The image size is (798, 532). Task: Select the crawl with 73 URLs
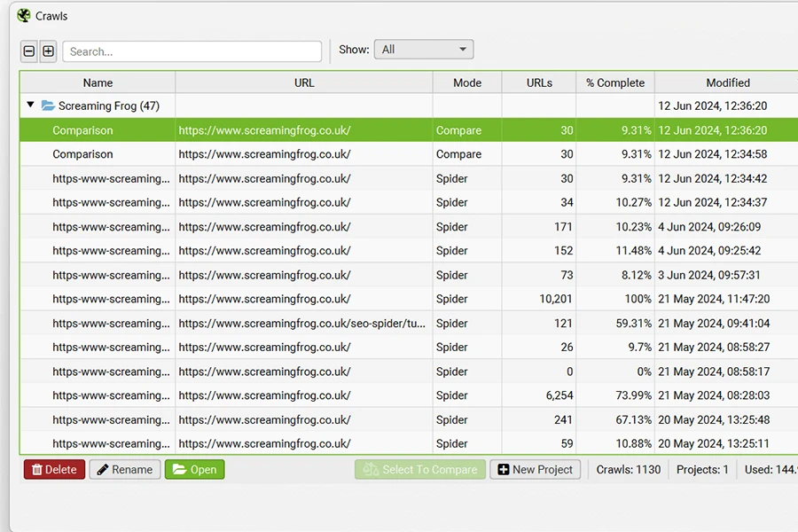(409, 275)
